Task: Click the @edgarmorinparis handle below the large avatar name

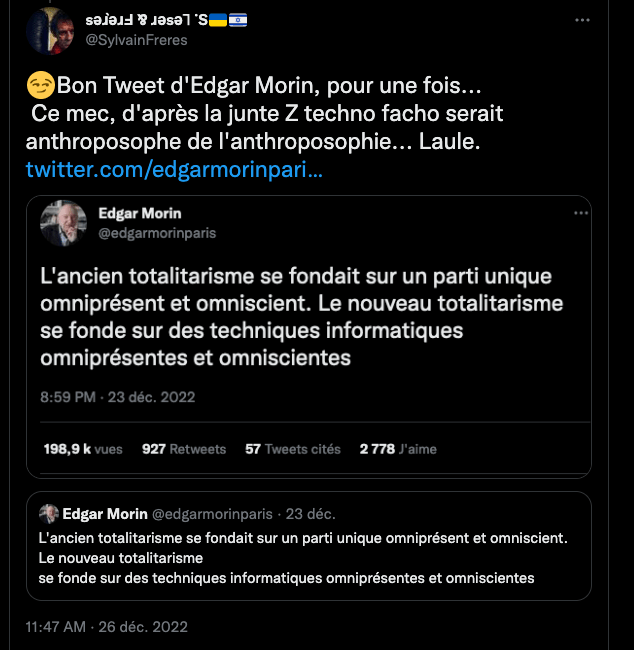Action: [157, 233]
